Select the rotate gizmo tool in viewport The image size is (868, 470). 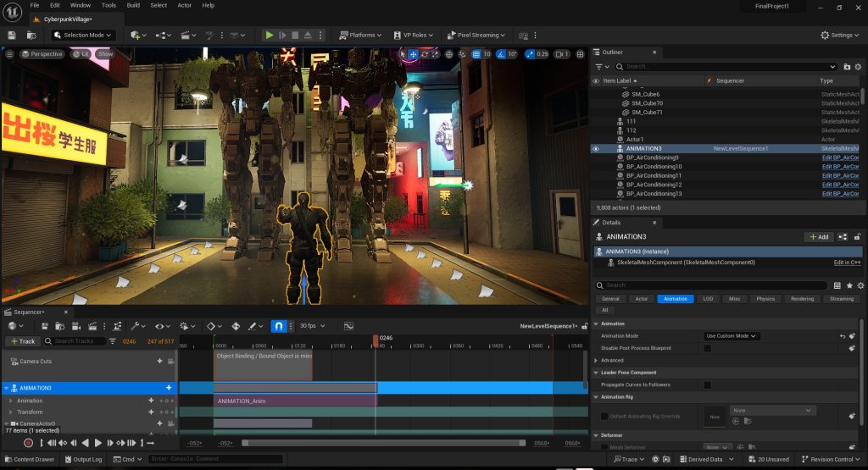point(425,54)
